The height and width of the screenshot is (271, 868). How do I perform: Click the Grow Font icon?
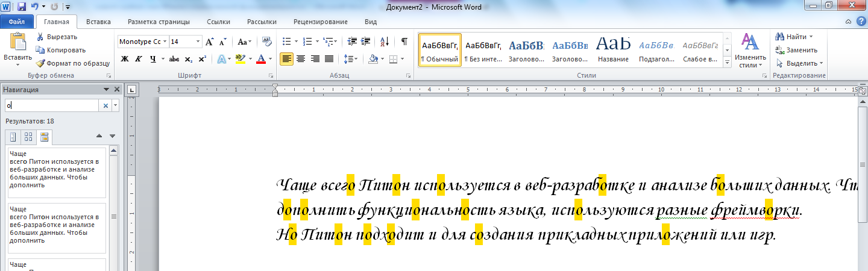[209, 42]
